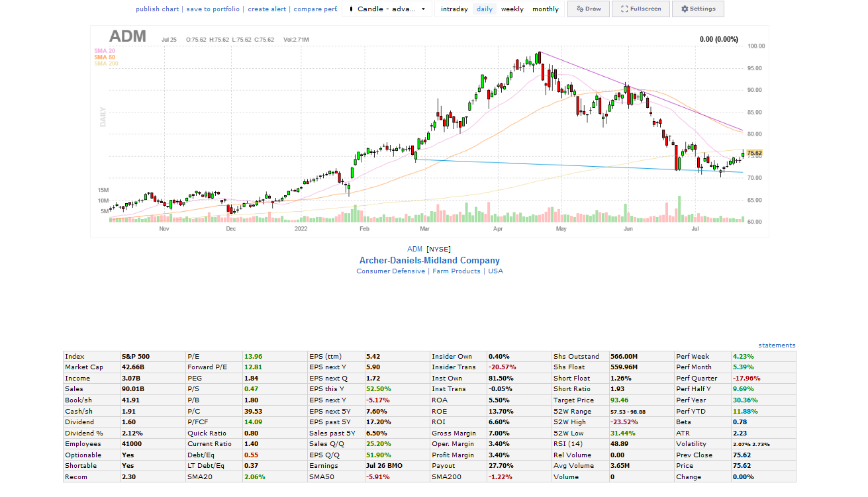The image size is (868, 497).
Task: Click the Profit Margin value 3.40%
Action: (x=499, y=455)
